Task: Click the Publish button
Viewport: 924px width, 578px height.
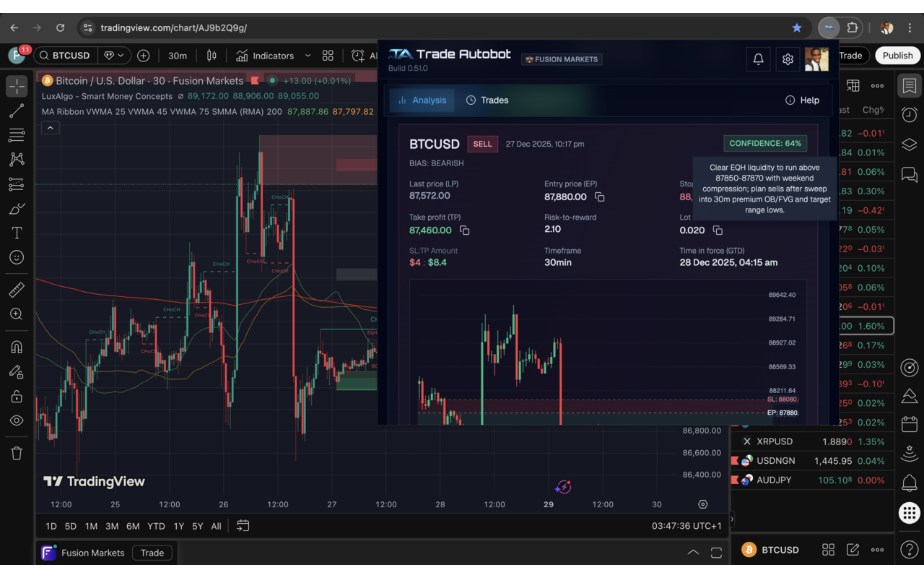Action: tap(897, 56)
